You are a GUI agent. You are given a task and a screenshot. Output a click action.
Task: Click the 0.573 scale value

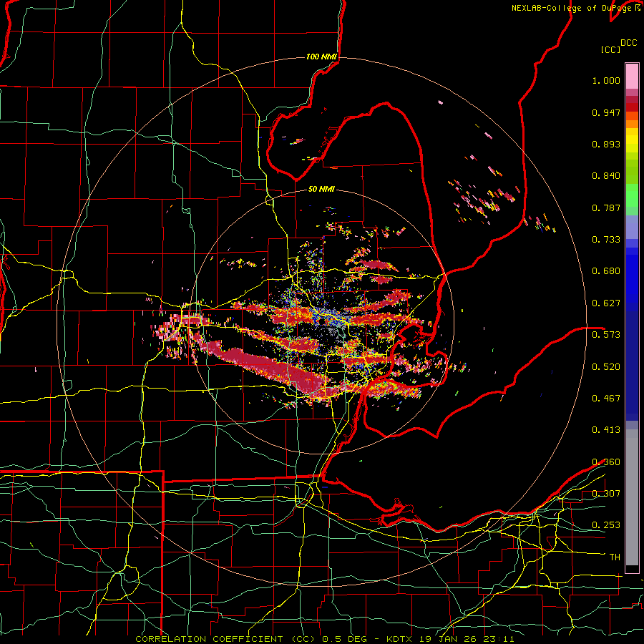[606, 335]
